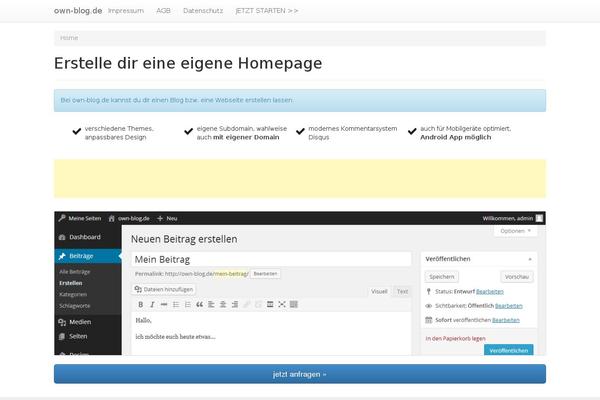Click the Vorschau preview button
Screen dimensions: 600x400
pos(517,277)
